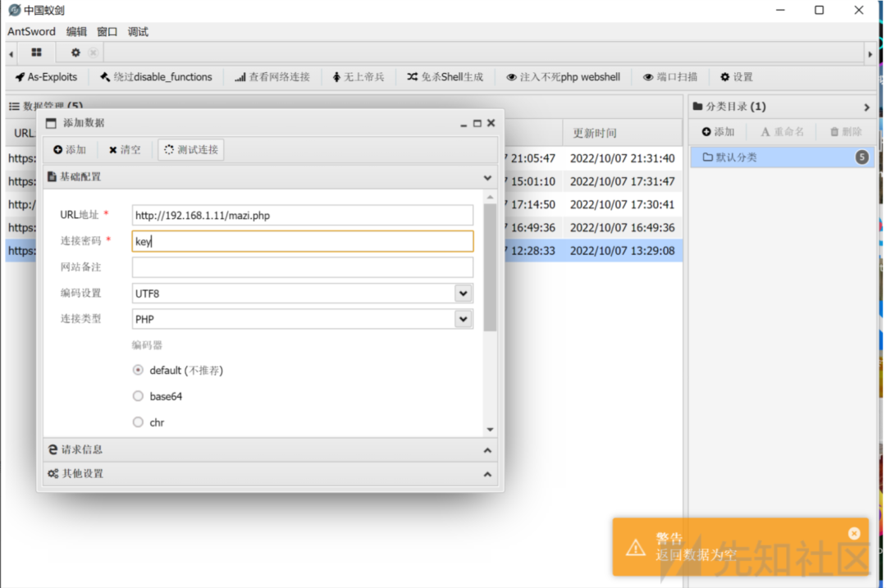Viewport: 886px width, 588px height.
Task: Click the dialog scrollbar up arrow
Action: click(x=490, y=197)
